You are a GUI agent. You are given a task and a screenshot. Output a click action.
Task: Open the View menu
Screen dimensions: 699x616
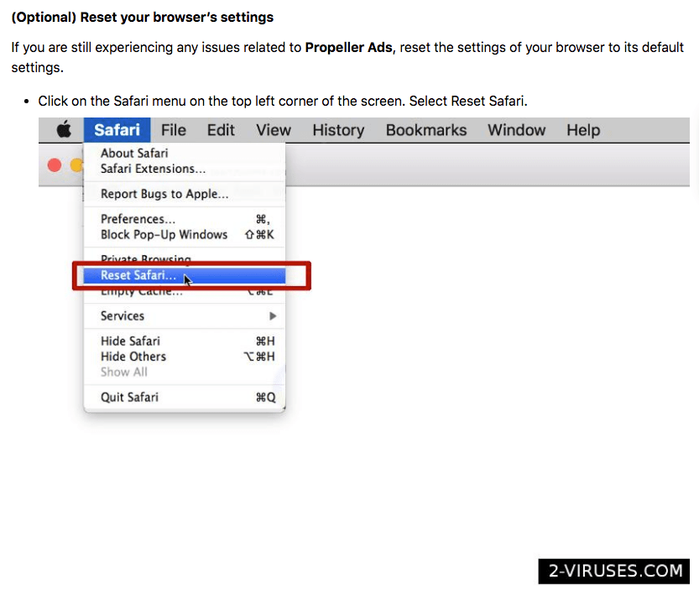click(274, 130)
